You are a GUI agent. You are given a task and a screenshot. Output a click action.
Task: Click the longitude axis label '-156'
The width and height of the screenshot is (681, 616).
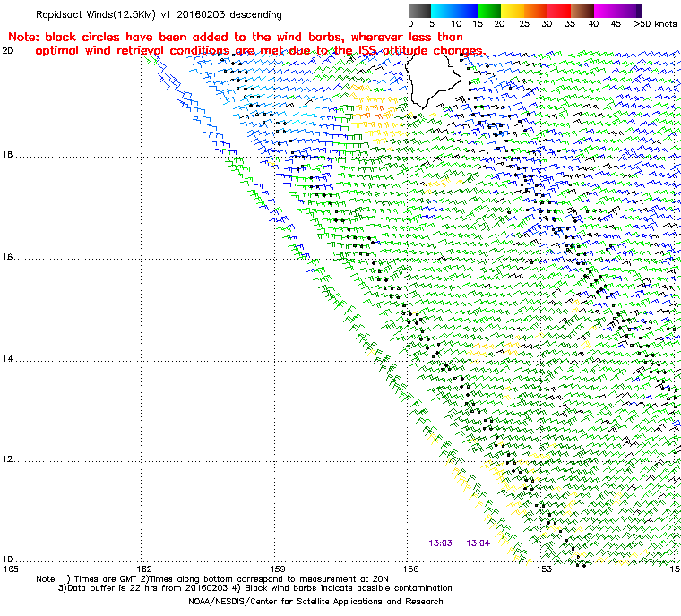point(408,569)
